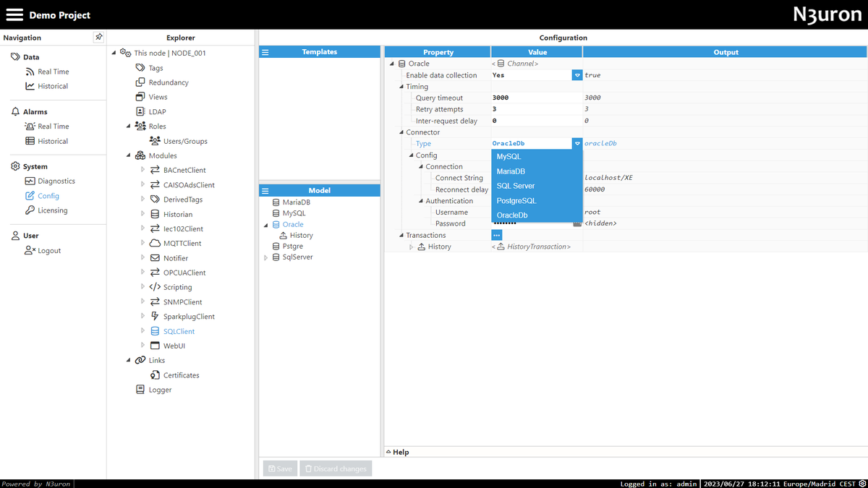Click the localhost/XE output value

click(609, 178)
